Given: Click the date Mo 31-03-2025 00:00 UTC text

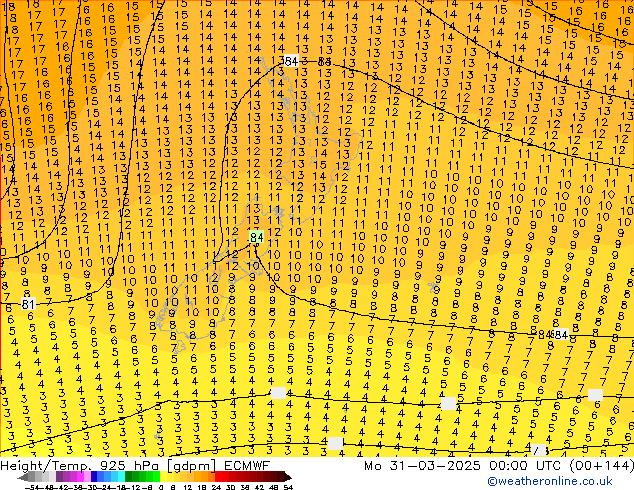Looking at the screenshot, I should click(464, 465).
